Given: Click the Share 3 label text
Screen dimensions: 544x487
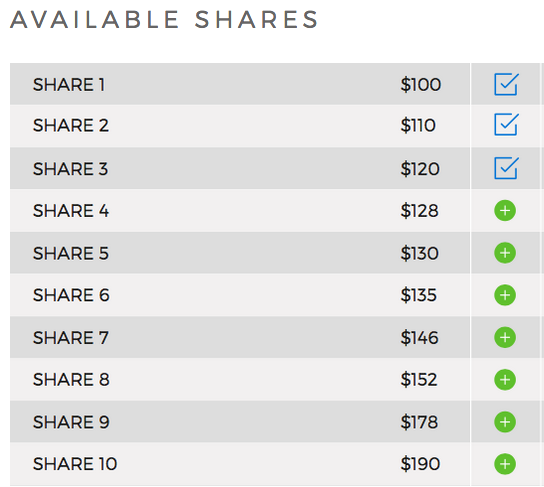Looking at the screenshot, I should [x=70, y=169].
